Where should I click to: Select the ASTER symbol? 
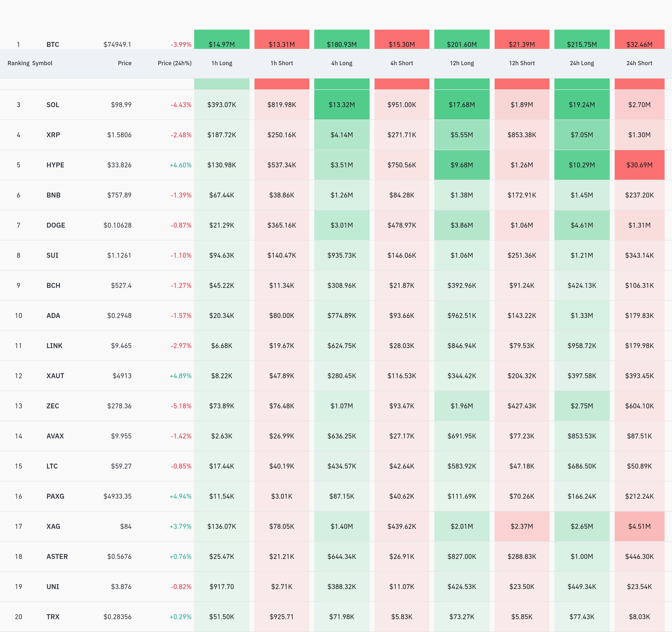tap(57, 557)
